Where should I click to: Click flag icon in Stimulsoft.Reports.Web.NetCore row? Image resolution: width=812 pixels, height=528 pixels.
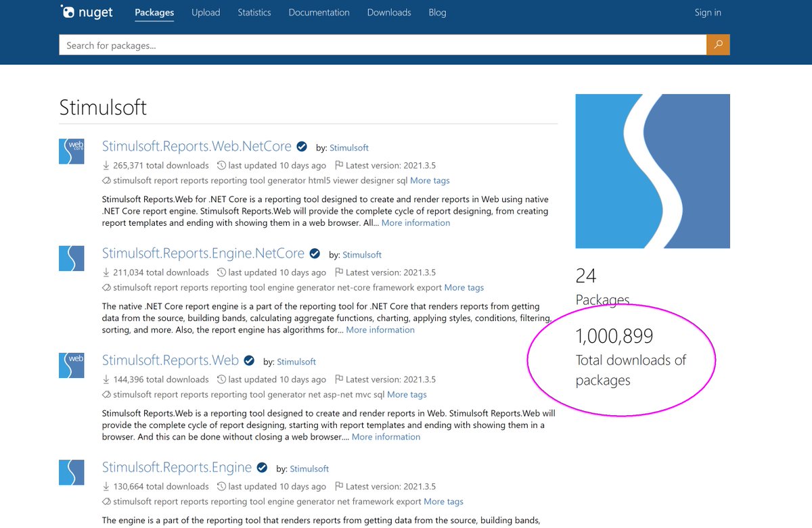(339, 166)
